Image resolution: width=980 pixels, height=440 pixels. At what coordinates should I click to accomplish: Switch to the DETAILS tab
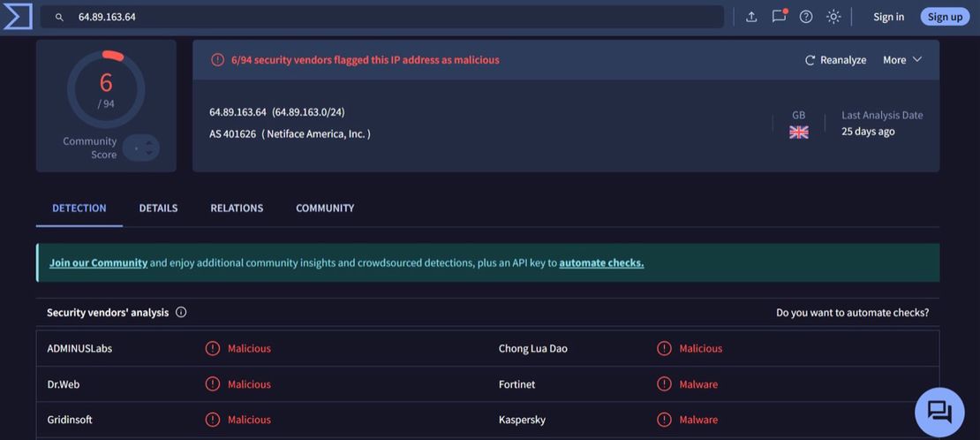point(158,208)
